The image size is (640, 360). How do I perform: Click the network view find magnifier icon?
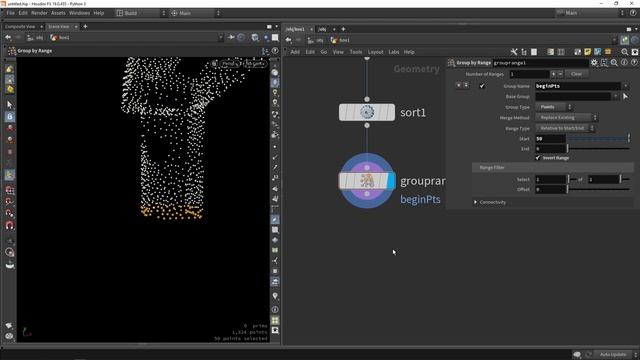click(624, 52)
